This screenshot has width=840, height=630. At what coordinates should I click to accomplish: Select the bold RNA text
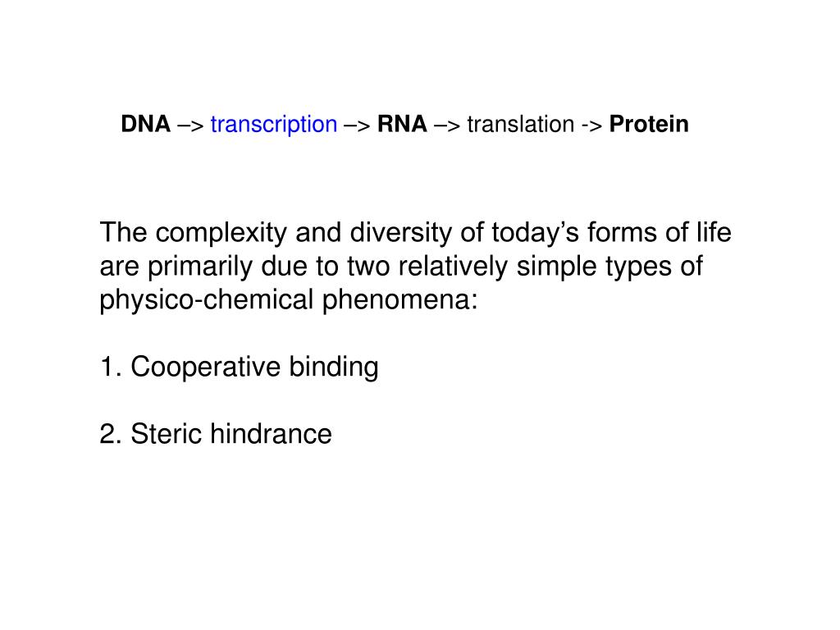click(x=402, y=124)
